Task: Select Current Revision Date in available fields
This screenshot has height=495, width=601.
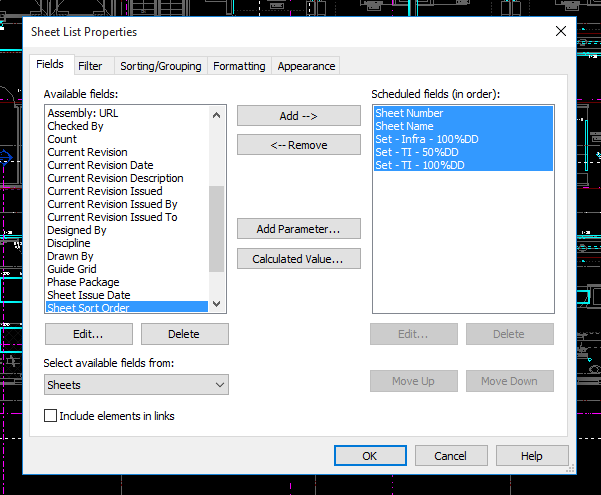Action: (x=100, y=165)
